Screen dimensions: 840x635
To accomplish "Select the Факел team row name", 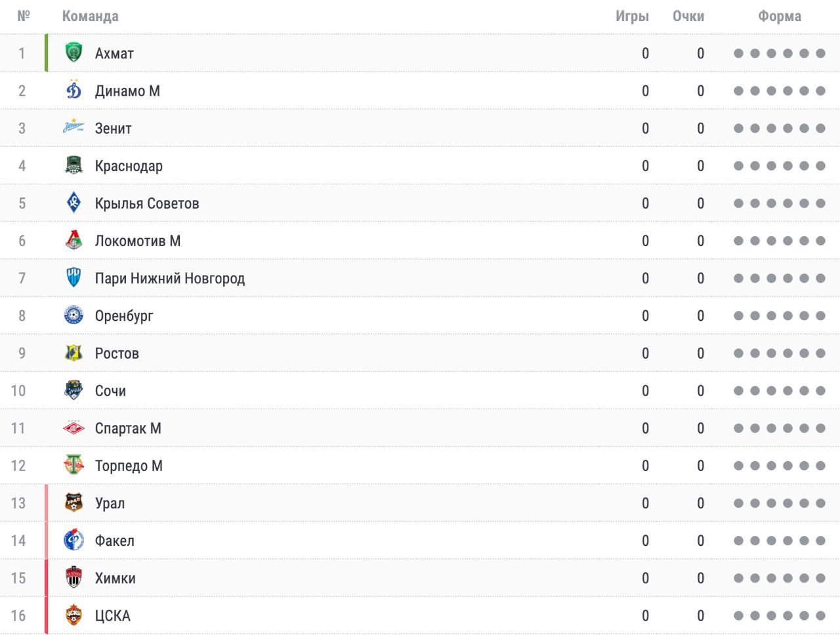I will coord(115,541).
